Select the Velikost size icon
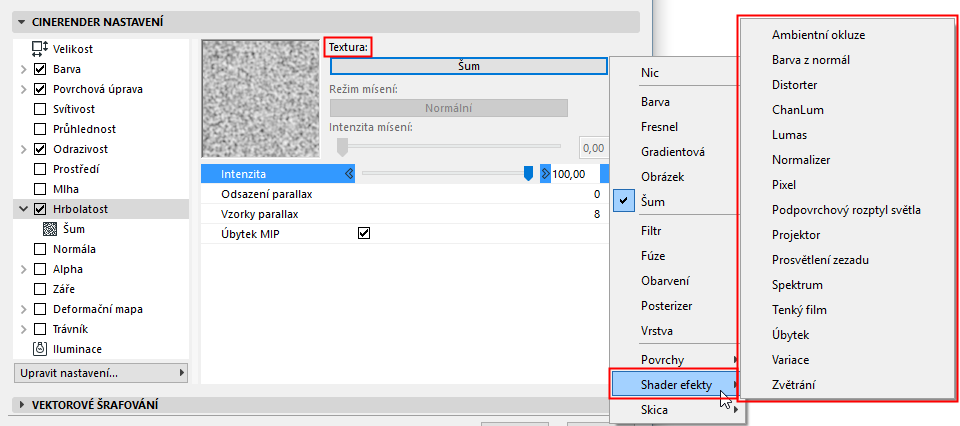Viewport: 960px width, 426px height. [x=40, y=49]
